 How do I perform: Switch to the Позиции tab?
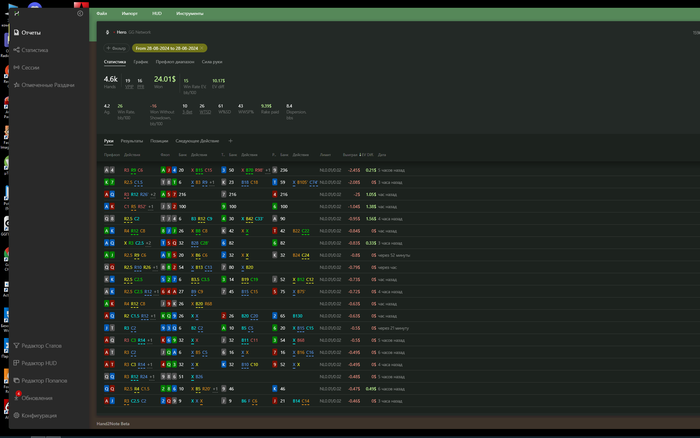click(x=159, y=141)
